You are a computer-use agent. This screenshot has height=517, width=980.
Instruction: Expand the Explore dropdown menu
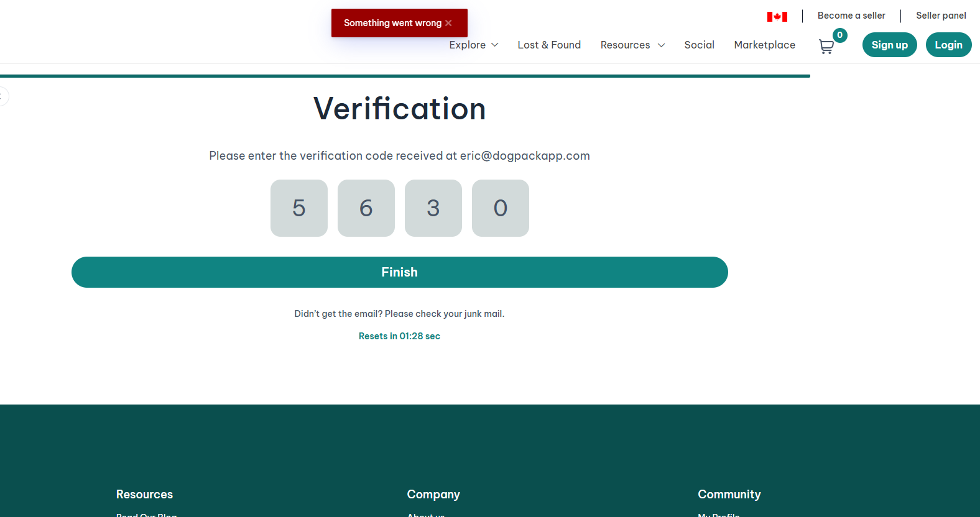coord(473,45)
